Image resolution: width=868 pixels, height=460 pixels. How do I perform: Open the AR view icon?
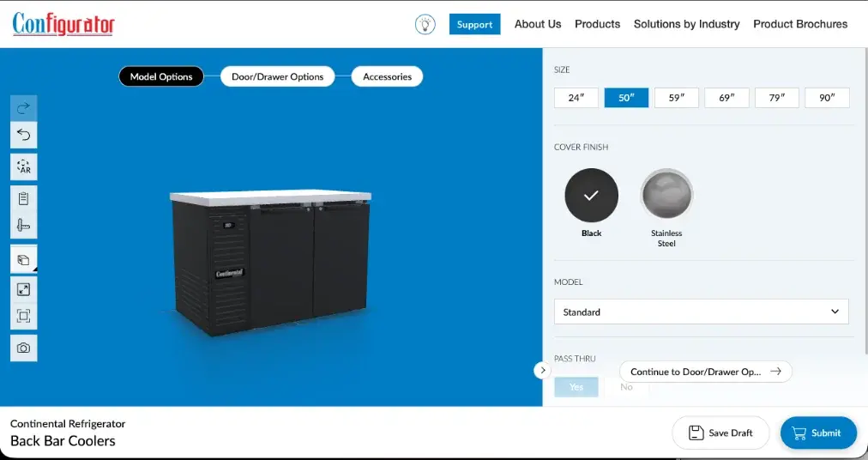24,166
